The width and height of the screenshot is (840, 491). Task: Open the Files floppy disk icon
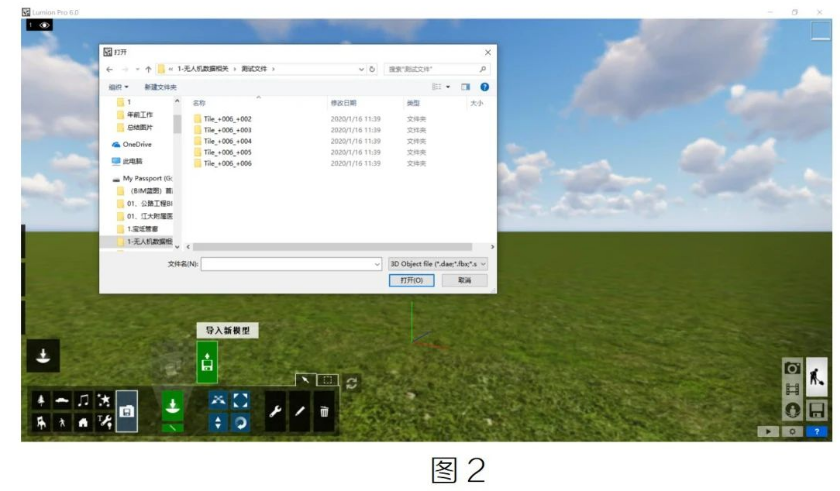coord(816,410)
